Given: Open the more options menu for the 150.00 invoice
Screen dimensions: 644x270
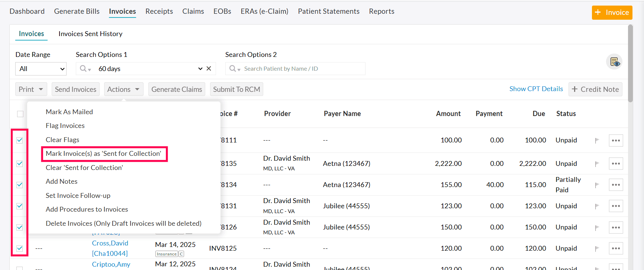Looking at the screenshot, I should (x=616, y=227).
